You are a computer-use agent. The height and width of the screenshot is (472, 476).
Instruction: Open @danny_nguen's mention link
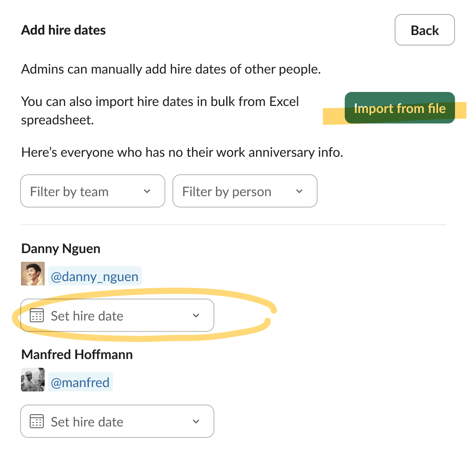click(x=94, y=276)
